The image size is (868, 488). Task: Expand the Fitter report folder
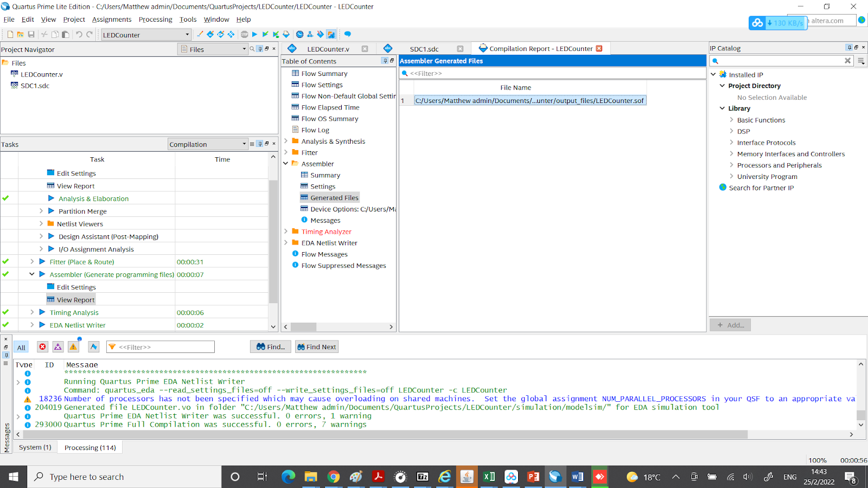coord(286,152)
